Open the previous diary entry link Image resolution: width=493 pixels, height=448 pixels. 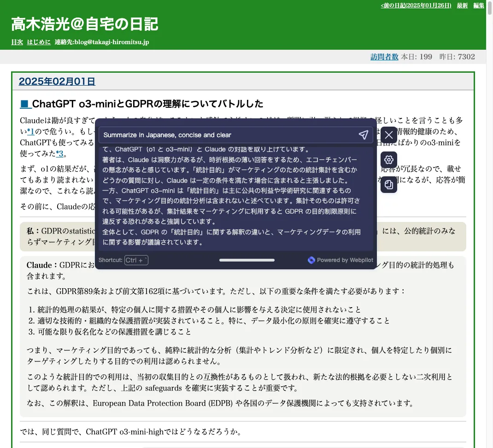(x=416, y=6)
